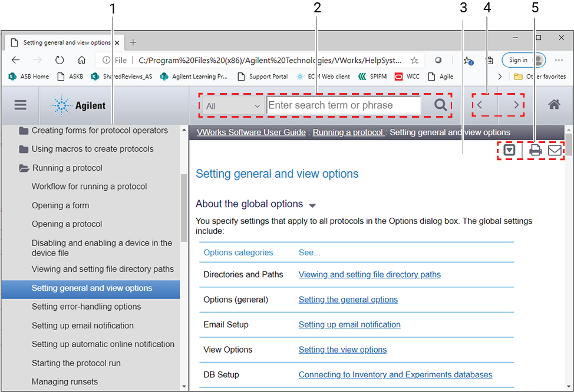Open the browser Home button

click(x=82, y=60)
